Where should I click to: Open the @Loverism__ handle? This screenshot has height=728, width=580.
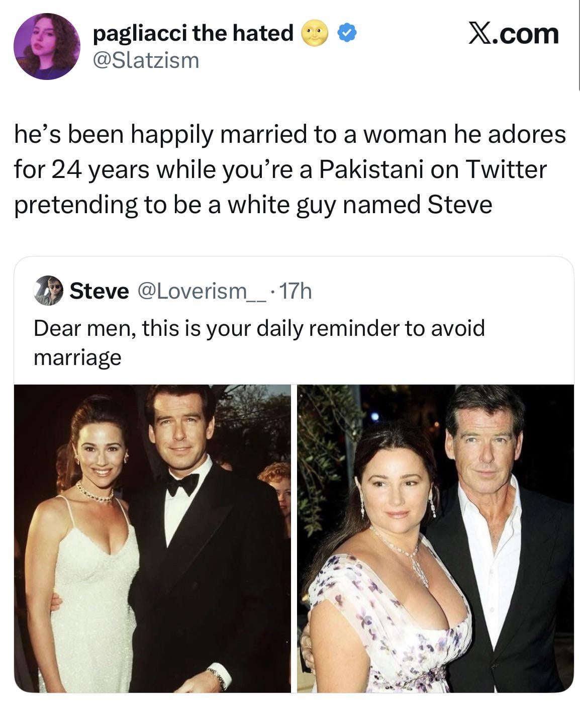click(201, 291)
